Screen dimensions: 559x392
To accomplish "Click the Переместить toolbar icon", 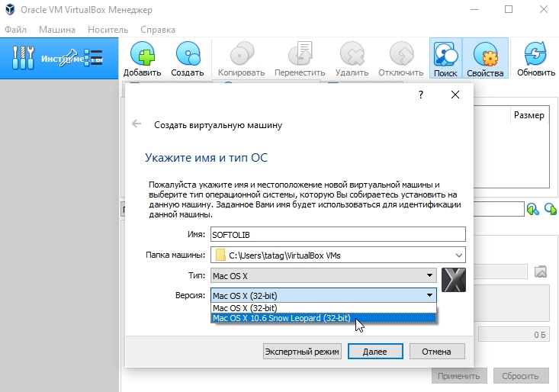I will coord(300,53).
